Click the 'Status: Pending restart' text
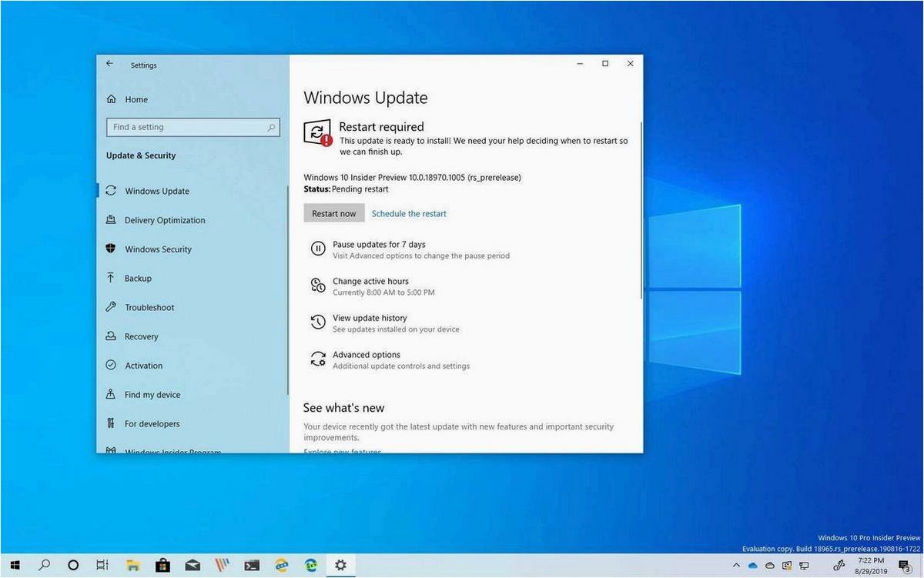Image resolution: width=924 pixels, height=578 pixels. [346, 189]
